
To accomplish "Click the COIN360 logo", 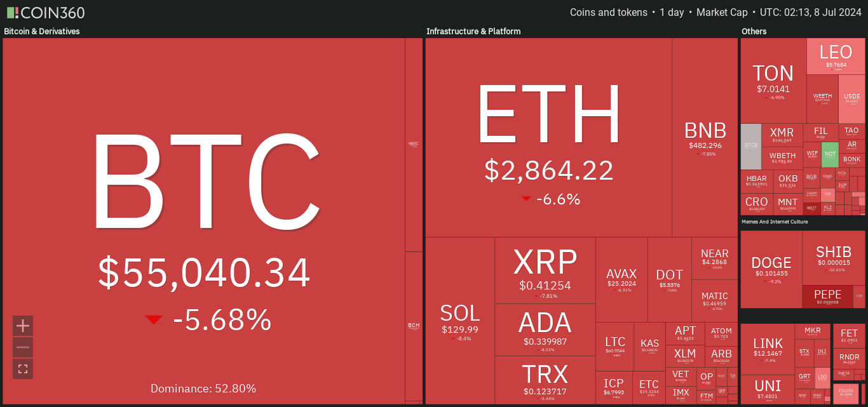I will [46, 13].
